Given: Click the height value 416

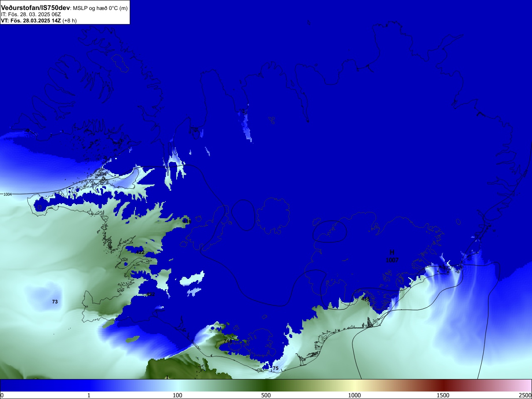Looking at the screenshot, I should tap(187, 222).
